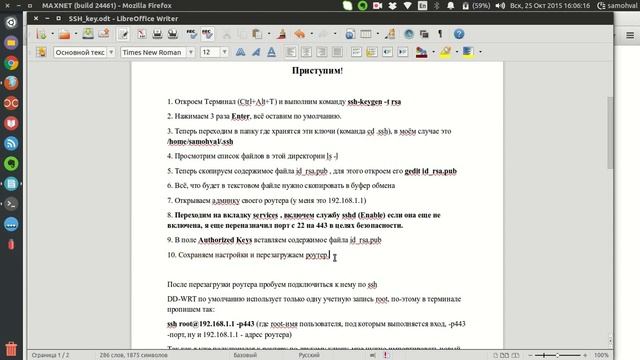Toggle Underline formatting
This screenshot has height=360, width=640.
pyautogui.click(x=271, y=52)
